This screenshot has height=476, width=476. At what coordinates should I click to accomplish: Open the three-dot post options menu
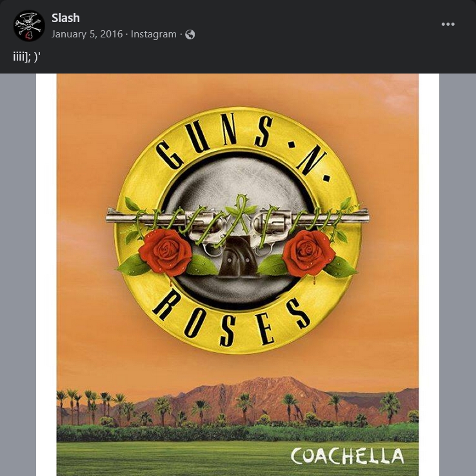[x=448, y=25]
